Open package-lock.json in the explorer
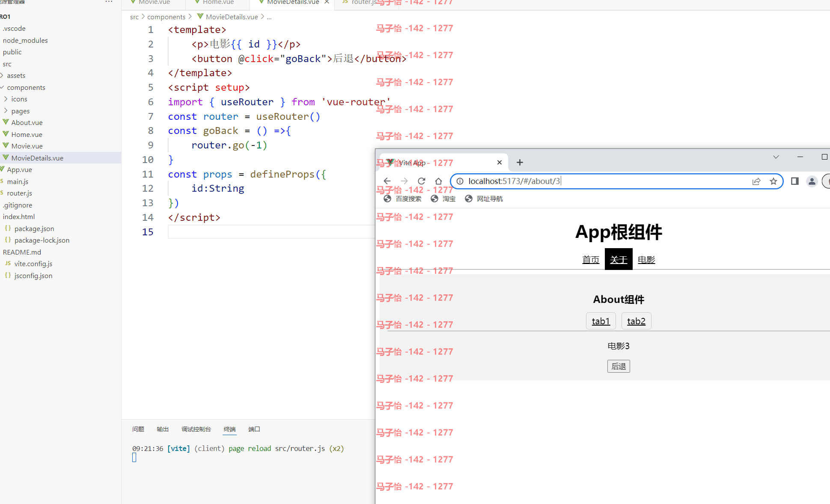This screenshot has width=830, height=504. [x=42, y=240]
